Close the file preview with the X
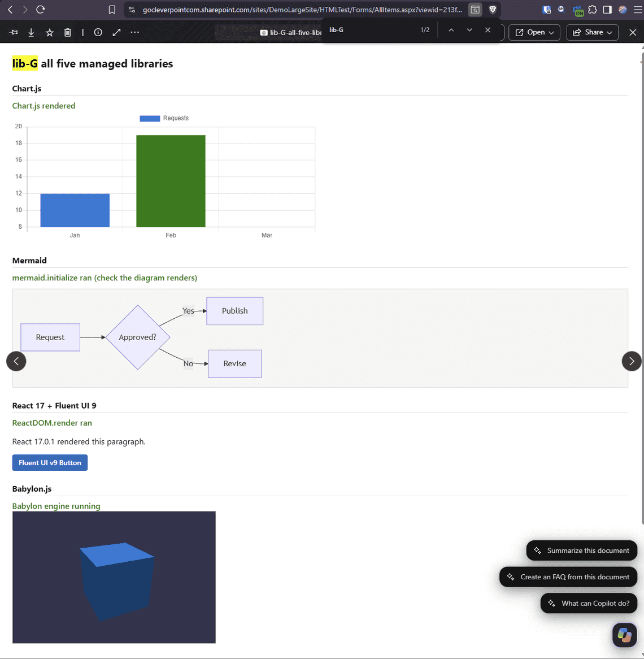This screenshot has width=644, height=659. pyautogui.click(x=633, y=32)
